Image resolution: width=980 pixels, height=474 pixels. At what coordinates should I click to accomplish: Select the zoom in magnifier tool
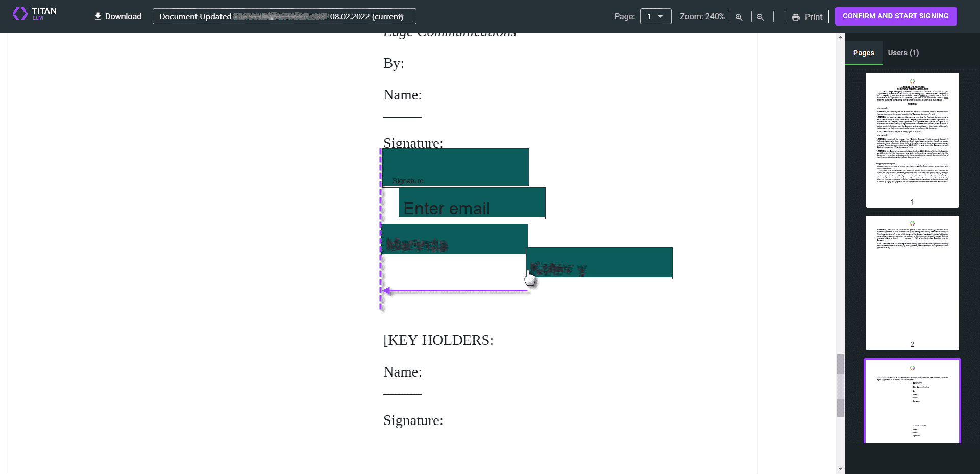pyautogui.click(x=739, y=17)
